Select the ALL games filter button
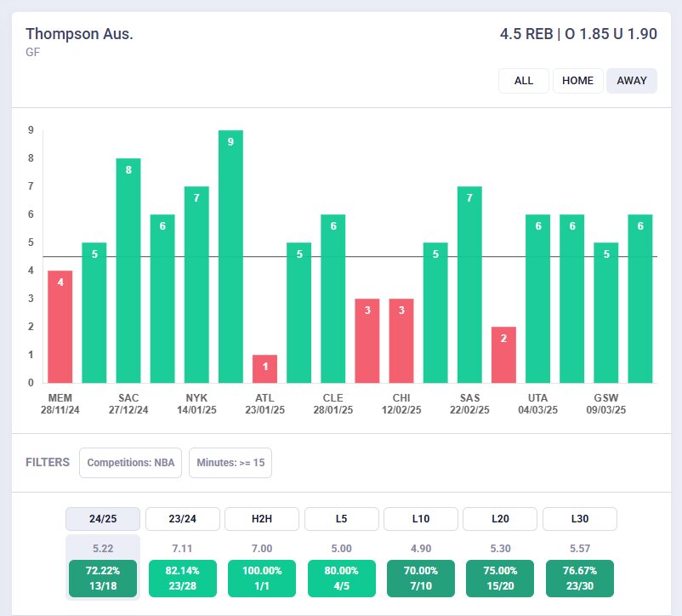 coord(524,81)
